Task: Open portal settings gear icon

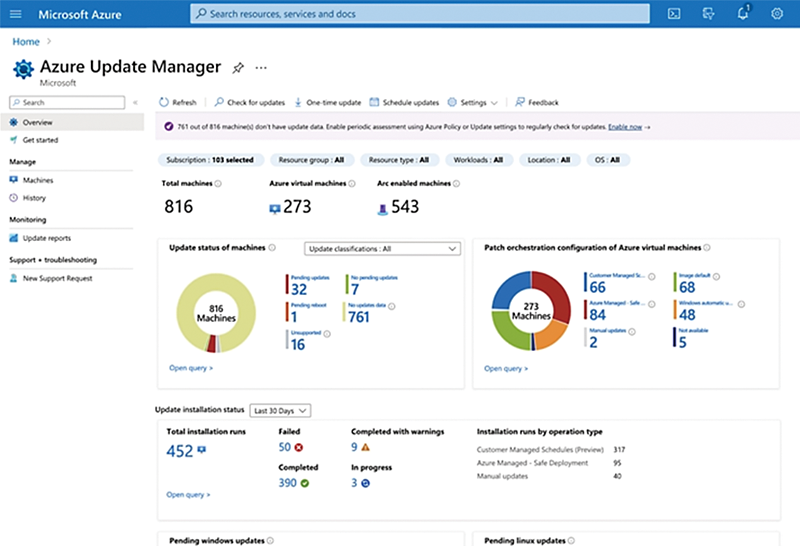Action: tap(777, 14)
